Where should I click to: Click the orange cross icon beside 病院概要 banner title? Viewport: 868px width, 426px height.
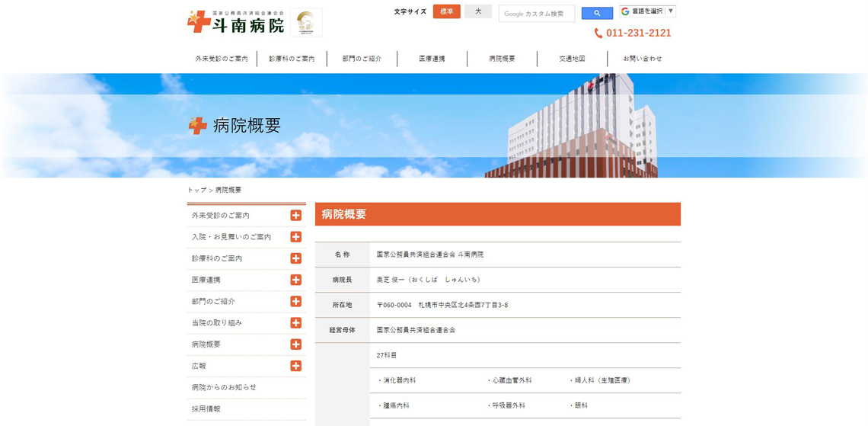198,126
